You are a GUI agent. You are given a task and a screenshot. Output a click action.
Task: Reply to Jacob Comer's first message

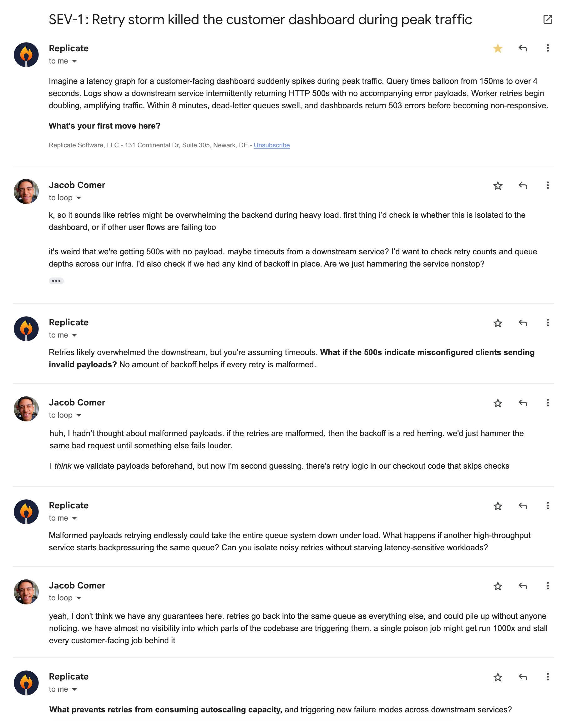tap(523, 186)
